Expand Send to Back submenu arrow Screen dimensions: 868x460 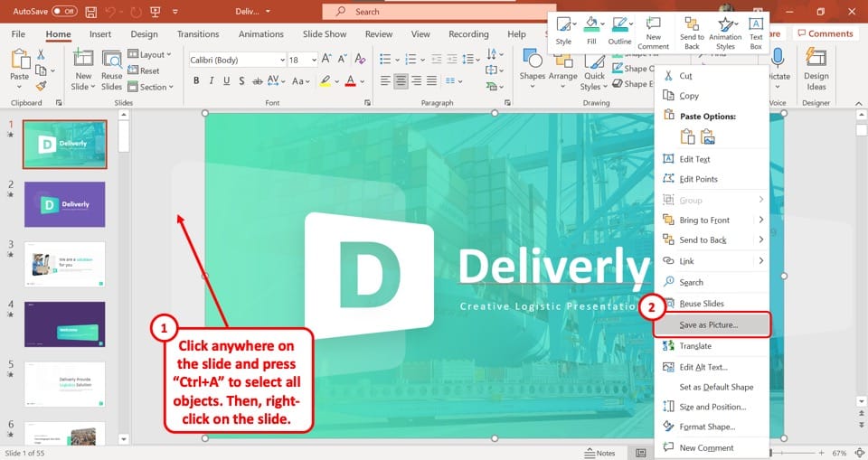[x=761, y=239]
